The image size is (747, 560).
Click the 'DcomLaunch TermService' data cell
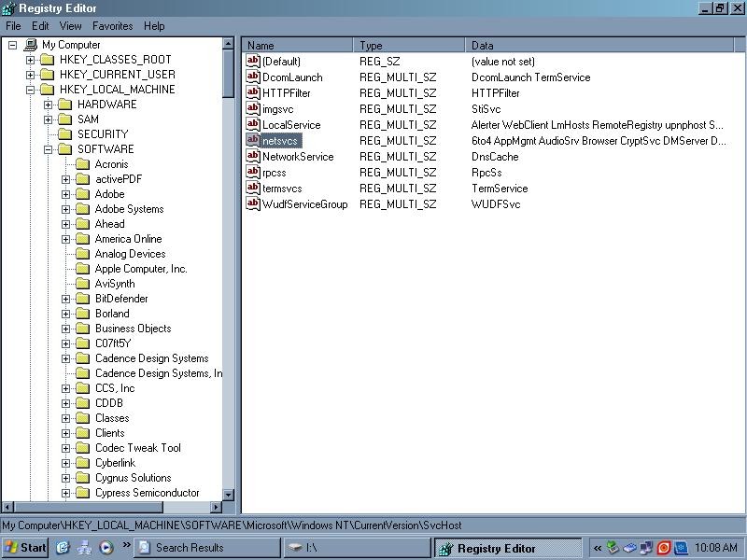[x=530, y=77]
